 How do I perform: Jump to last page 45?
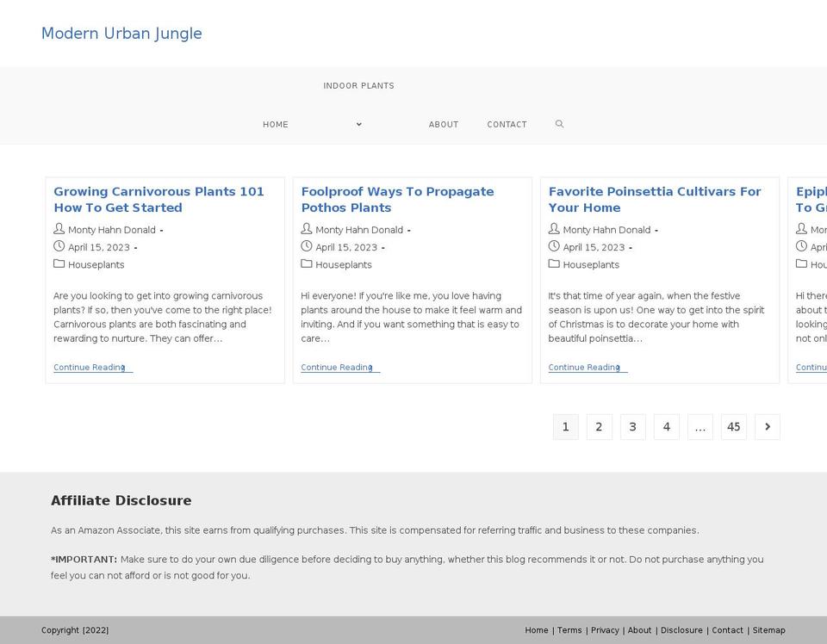[x=734, y=427]
